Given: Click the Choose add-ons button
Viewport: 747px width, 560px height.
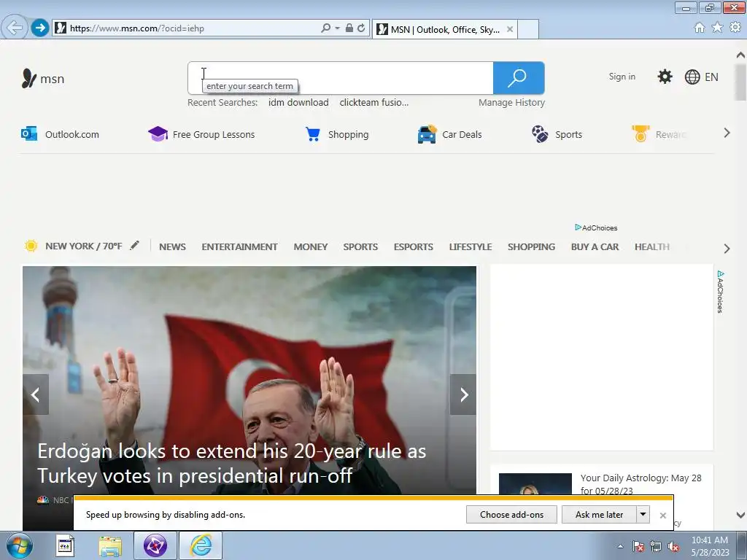Looking at the screenshot, I should tap(511, 515).
